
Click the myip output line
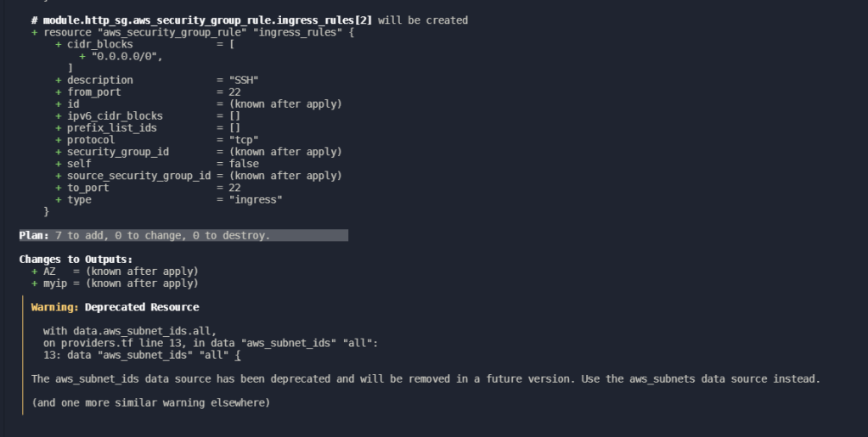pyautogui.click(x=121, y=283)
